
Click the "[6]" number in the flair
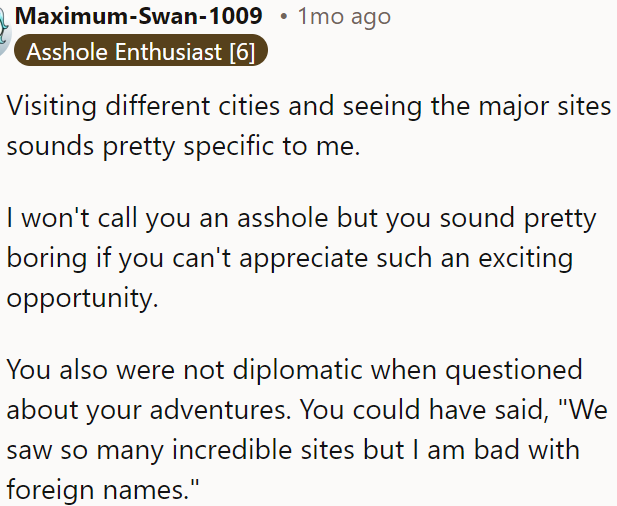coord(242,52)
